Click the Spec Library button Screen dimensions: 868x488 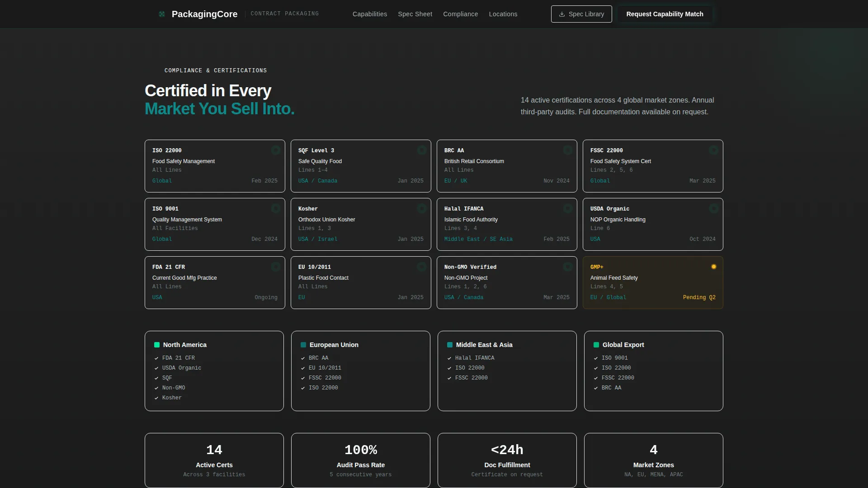click(x=581, y=14)
